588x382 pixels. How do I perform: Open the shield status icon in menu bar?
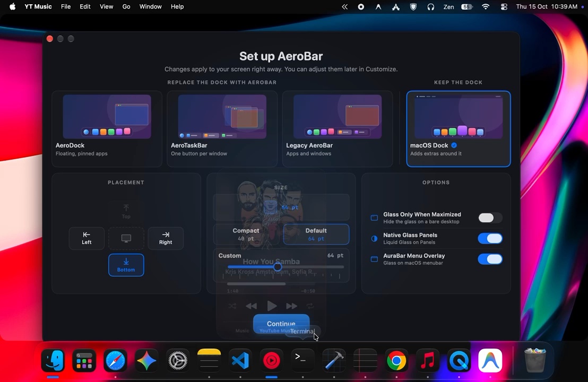pos(413,6)
